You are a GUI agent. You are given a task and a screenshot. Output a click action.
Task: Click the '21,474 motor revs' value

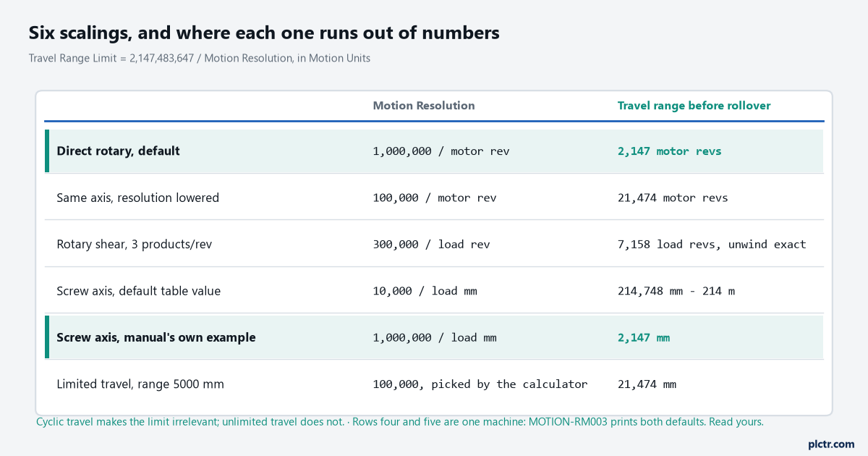tap(673, 198)
